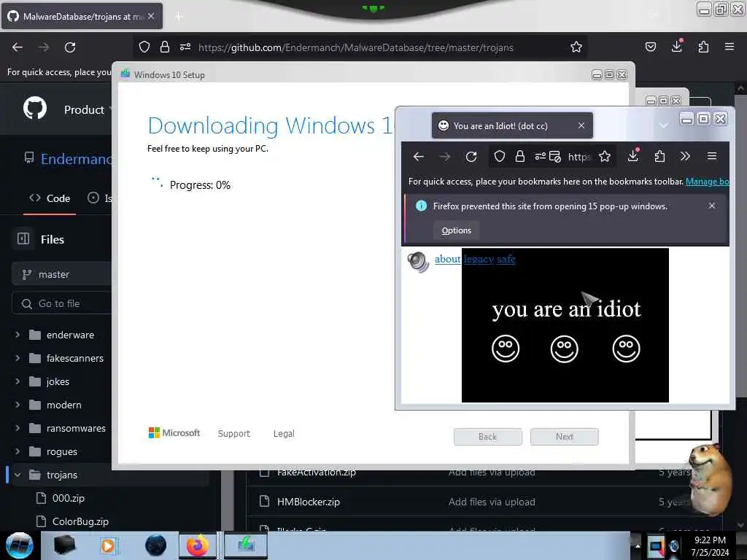Click the main GitHub address bar URL
This screenshot has height=560, width=747.
pyautogui.click(x=356, y=47)
